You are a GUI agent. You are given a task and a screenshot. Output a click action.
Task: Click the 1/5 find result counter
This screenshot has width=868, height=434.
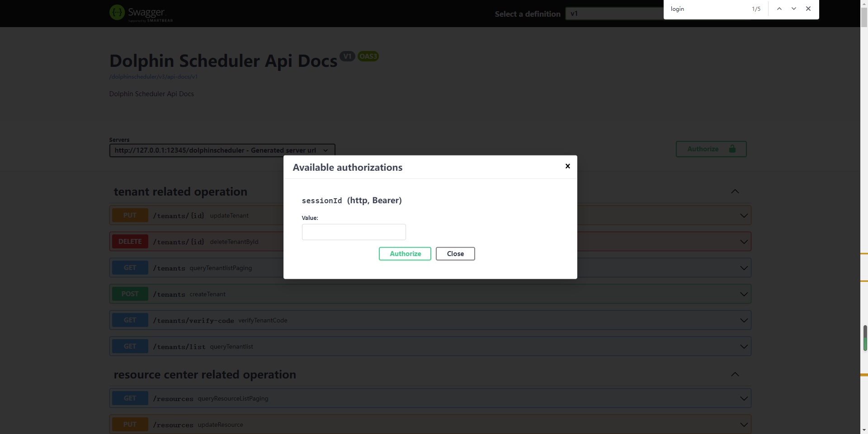click(x=756, y=9)
